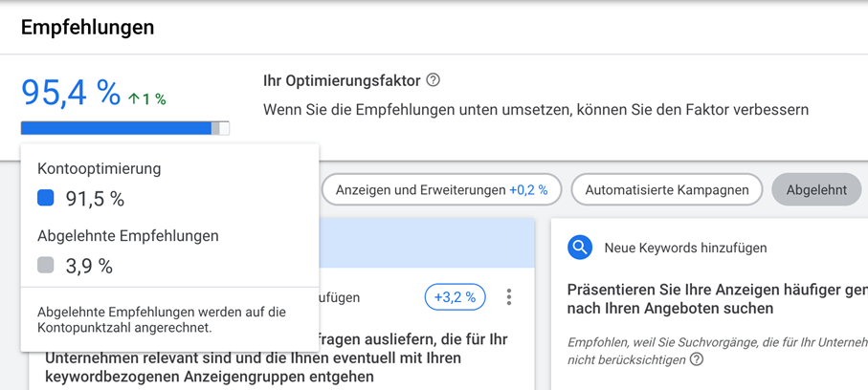The width and height of the screenshot is (868, 390).
Task: Click the 3,9 % Abgelehnte Empfehlungen value
Action: pyautogui.click(x=89, y=267)
